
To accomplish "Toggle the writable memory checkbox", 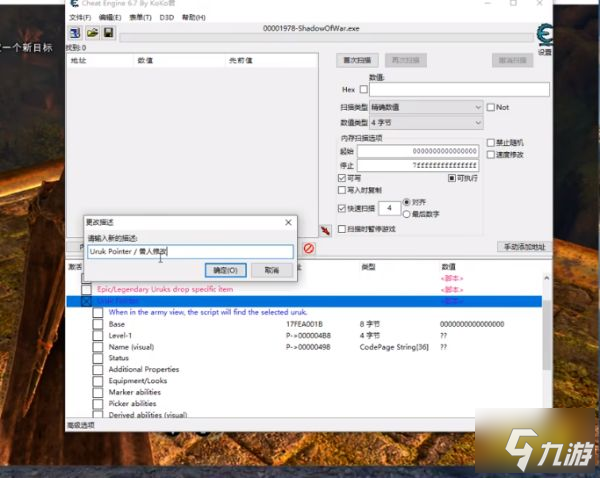I will [x=342, y=178].
